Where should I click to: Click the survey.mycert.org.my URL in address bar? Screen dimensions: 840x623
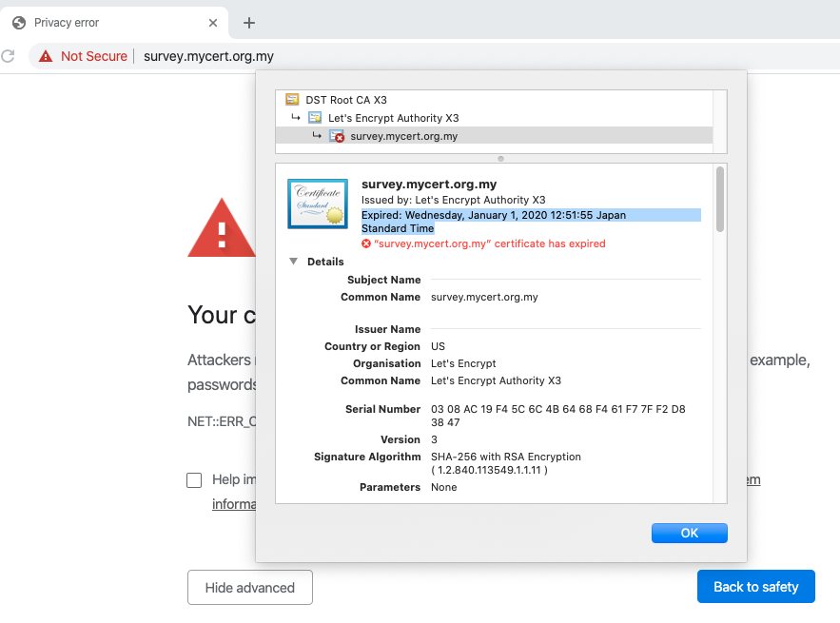pyautogui.click(x=208, y=56)
